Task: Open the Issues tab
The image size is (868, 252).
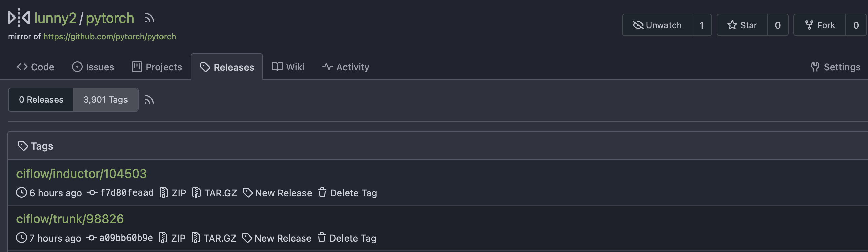Action: pos(93,67)
